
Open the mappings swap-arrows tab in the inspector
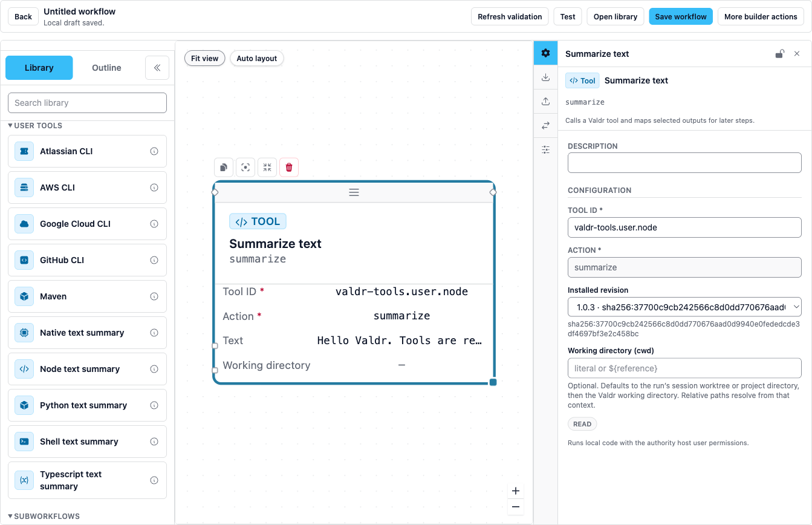[545, 126]
